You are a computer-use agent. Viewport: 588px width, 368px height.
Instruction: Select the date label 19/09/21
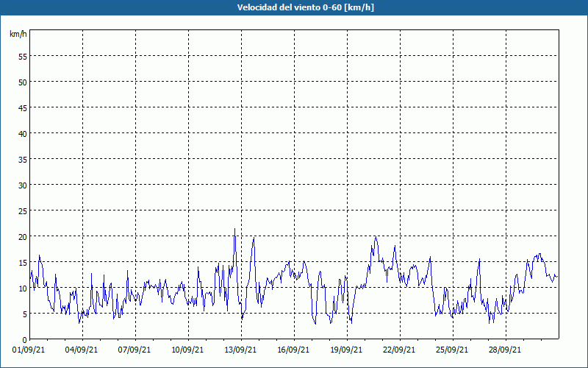click(345, 350)
